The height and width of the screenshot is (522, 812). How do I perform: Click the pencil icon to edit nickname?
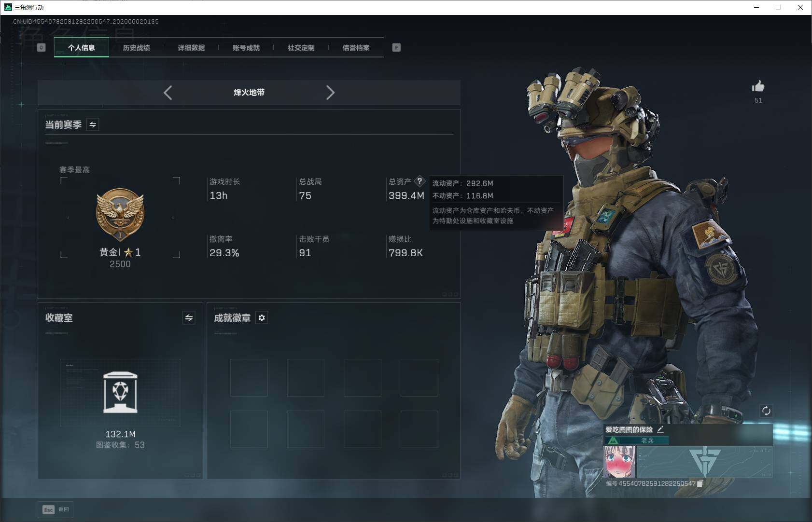pyautogui.click(x=660, y=429)
